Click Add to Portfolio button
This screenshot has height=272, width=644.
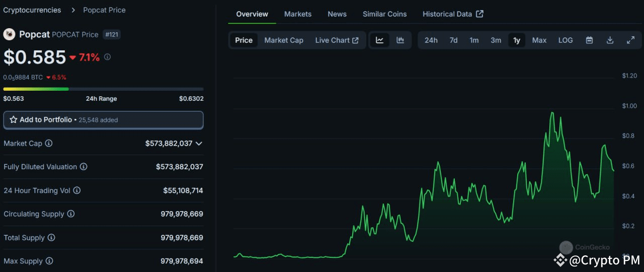click(103, 120)
